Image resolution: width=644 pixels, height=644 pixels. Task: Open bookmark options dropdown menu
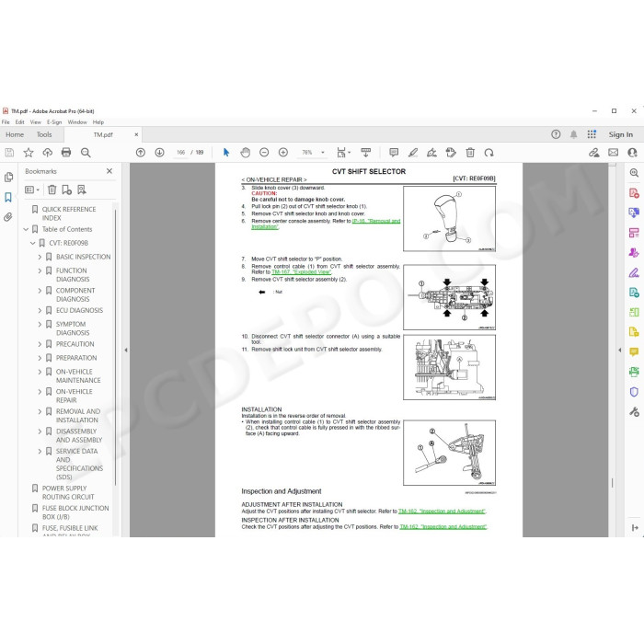(32, 190)
